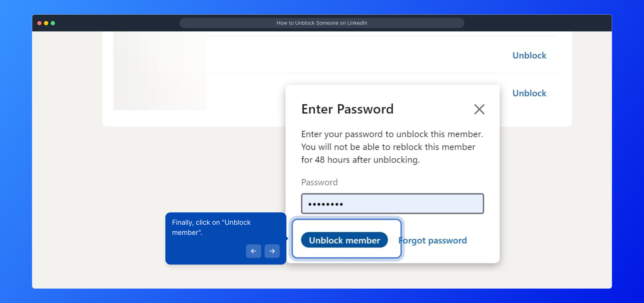The width and height of the screenshot is (644, 303).
Task: Close the Enter Password dialog
Action: click(479, 109)
